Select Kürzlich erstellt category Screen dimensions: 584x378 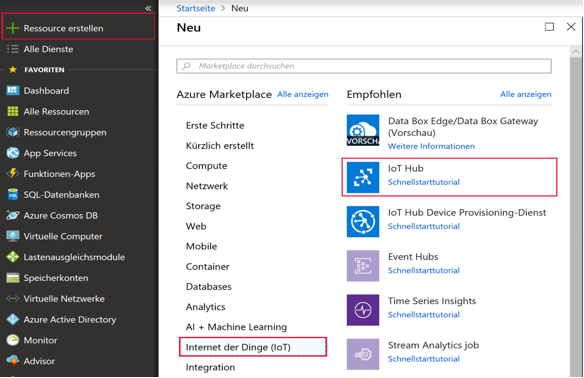pyautogui.click(x=220, y=146)
